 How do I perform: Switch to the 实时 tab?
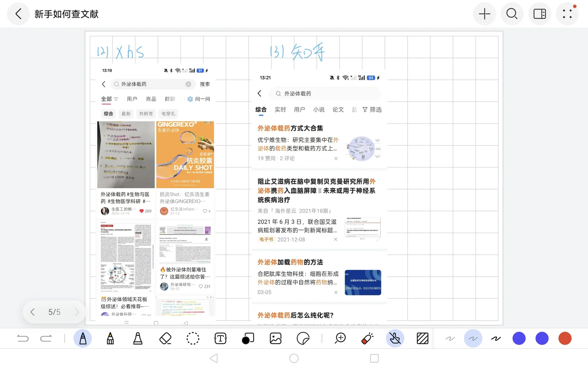coord(280,110)
